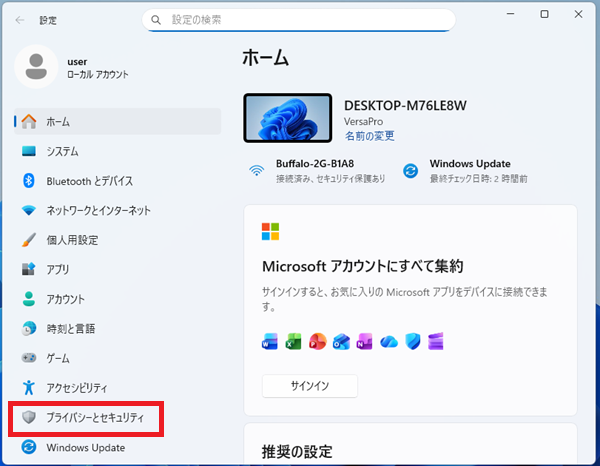Open 時刻と言語 category
The image size is (600, 466).
point(117,328)
